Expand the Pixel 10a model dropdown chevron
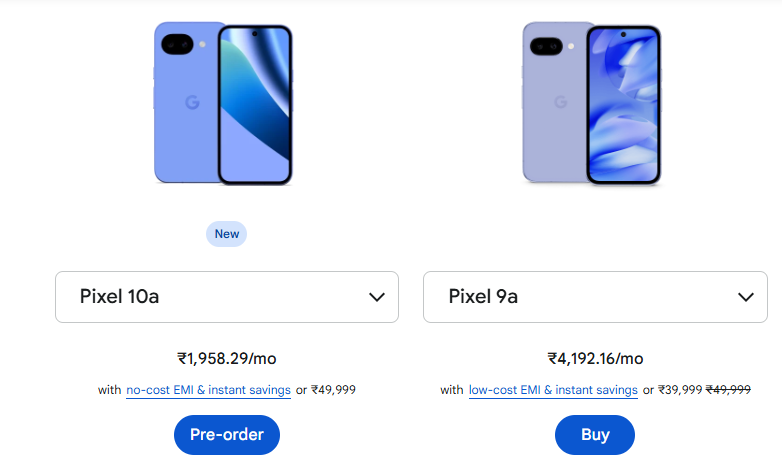 tap(377, 297)
